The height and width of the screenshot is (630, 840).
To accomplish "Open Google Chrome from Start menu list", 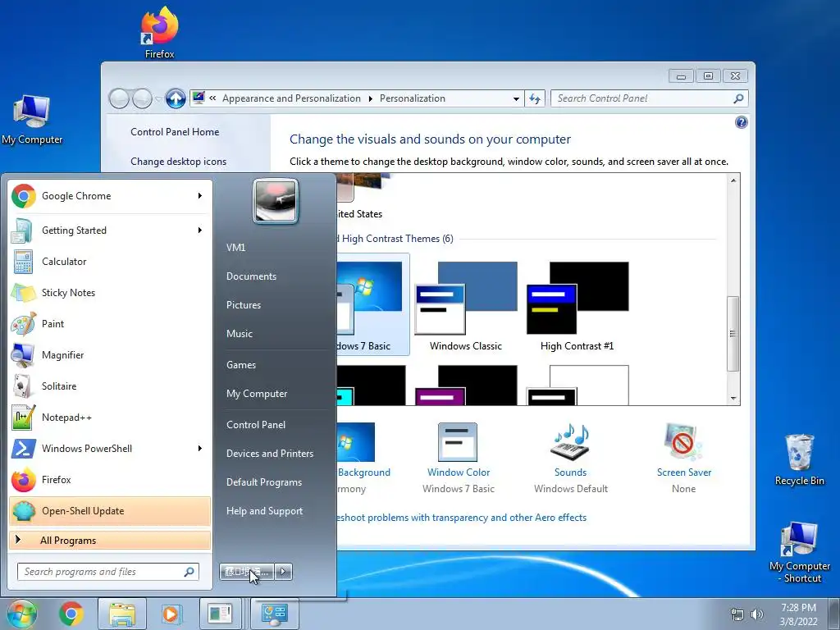I will [x=110, y=196].
